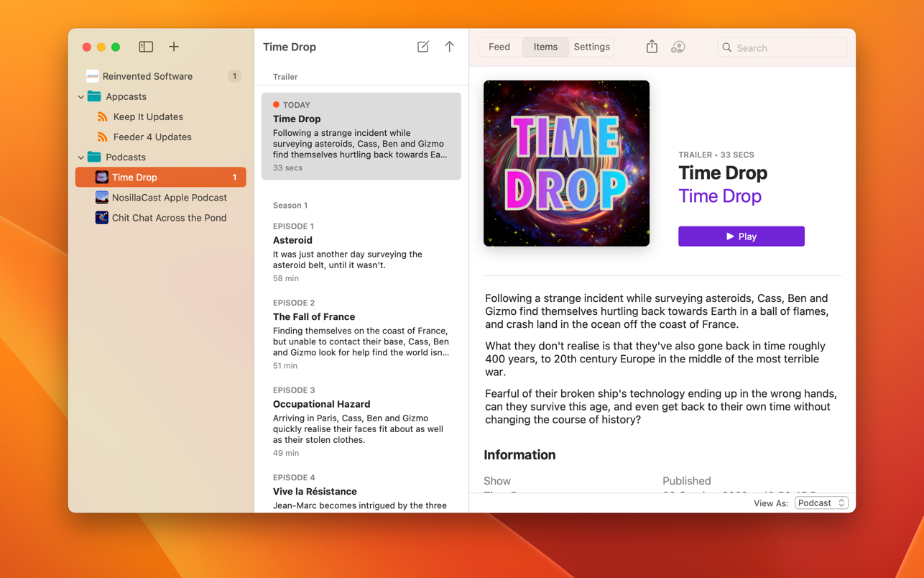Click the accounts icon in toolbar

678,47
